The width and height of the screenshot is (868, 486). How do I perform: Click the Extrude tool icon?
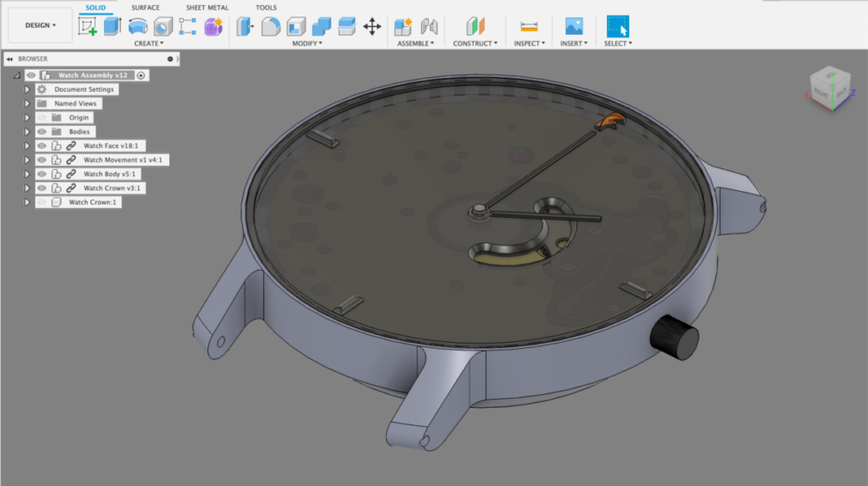pos(112,26)
